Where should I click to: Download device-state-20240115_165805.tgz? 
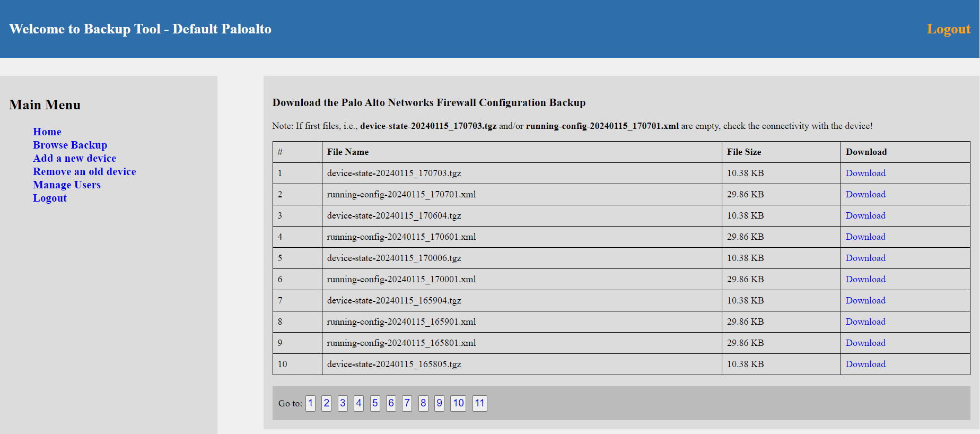(865, 364)
